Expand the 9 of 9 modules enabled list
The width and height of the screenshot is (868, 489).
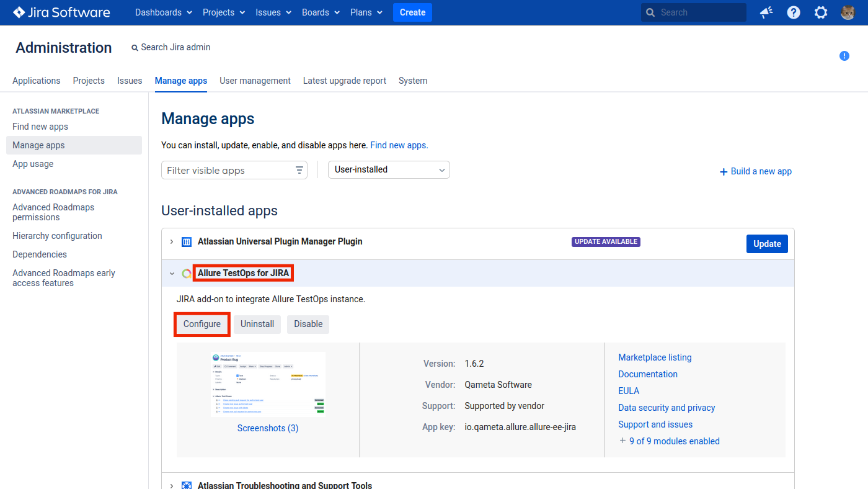point(669,441)
